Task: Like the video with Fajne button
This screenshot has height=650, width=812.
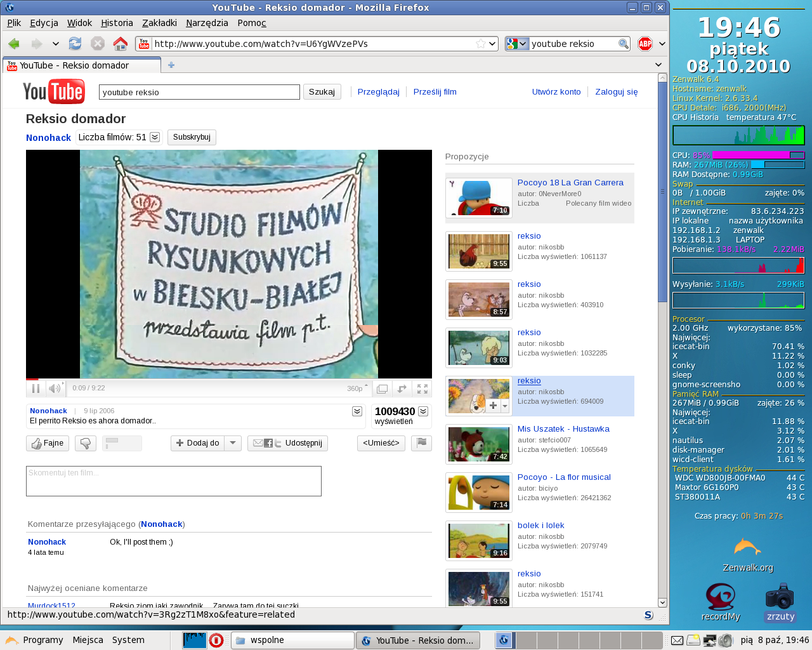Action: click(48, 443)
